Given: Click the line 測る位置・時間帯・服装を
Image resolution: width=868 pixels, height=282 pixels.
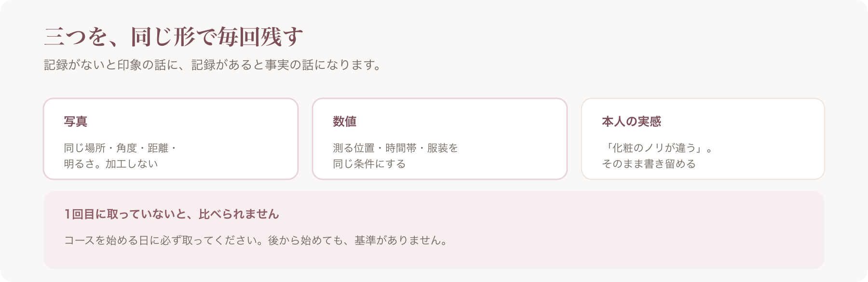Looking at the screenshot, I should coord(395,148).
